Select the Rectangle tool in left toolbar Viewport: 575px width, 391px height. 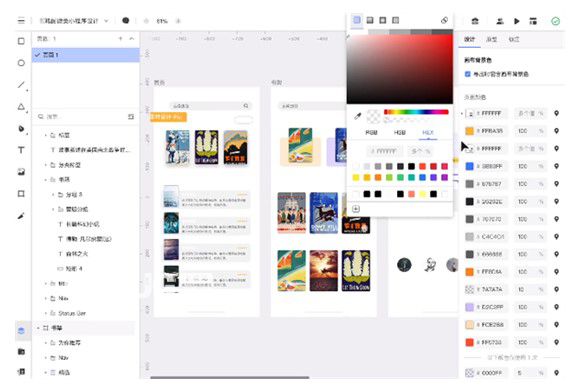pos(21,41)
